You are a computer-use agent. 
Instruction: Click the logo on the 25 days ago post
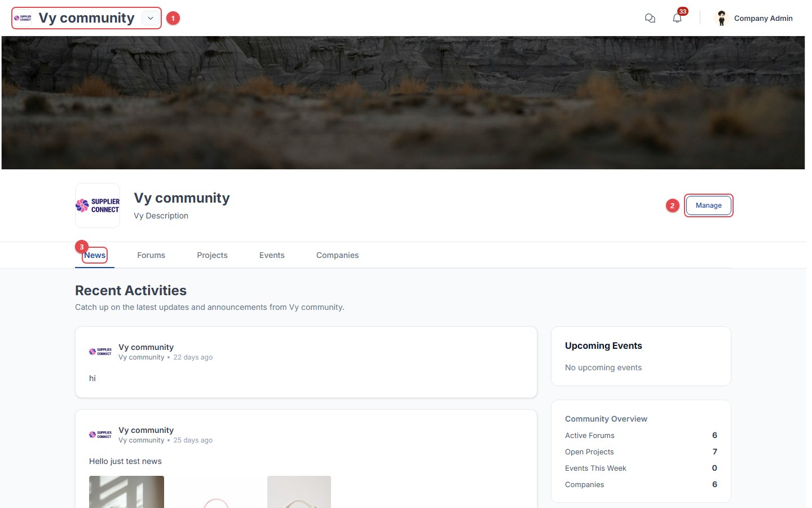[100, 435]
